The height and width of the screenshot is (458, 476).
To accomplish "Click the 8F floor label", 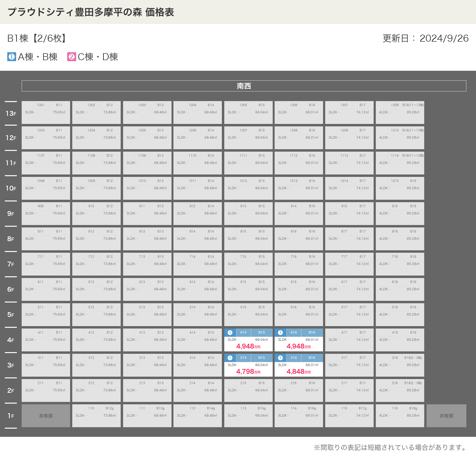I will [x=11, y=239].
